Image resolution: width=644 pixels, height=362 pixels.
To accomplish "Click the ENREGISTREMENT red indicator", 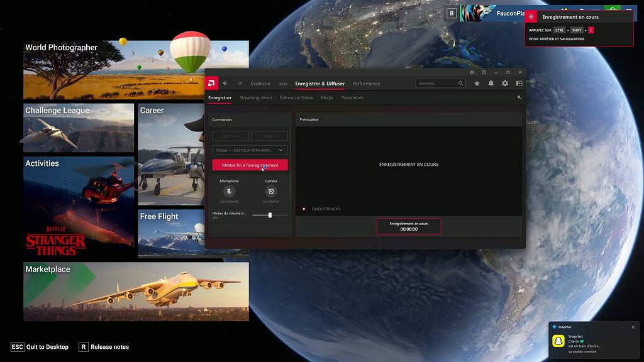I will [304, 209].
